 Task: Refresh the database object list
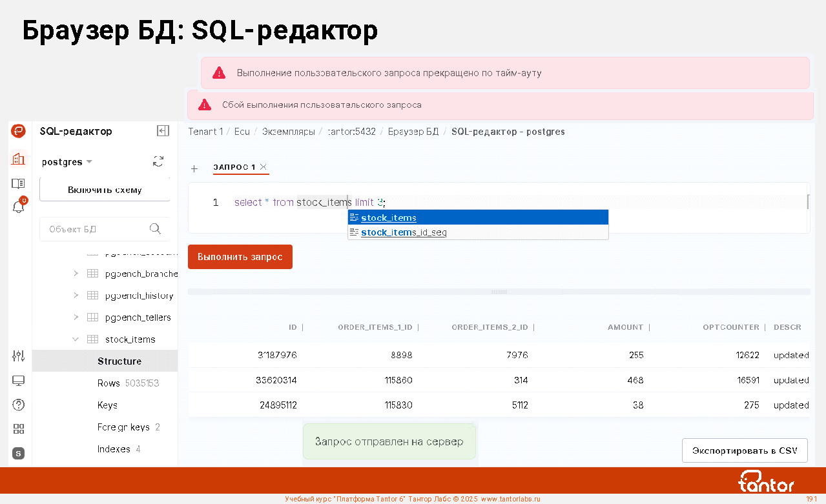point(158,161)
